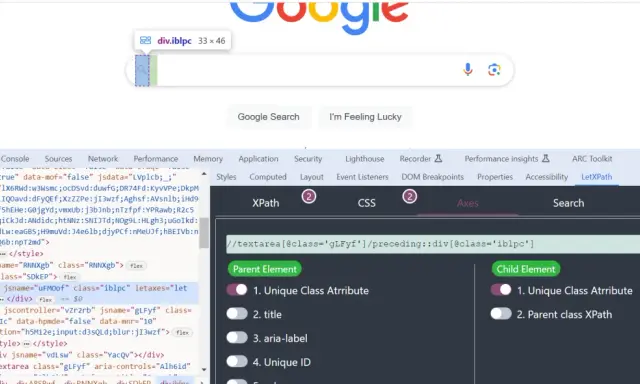Switch to the Layout pane
Viewport: 640px width, 384px height.
click(312, 177)
